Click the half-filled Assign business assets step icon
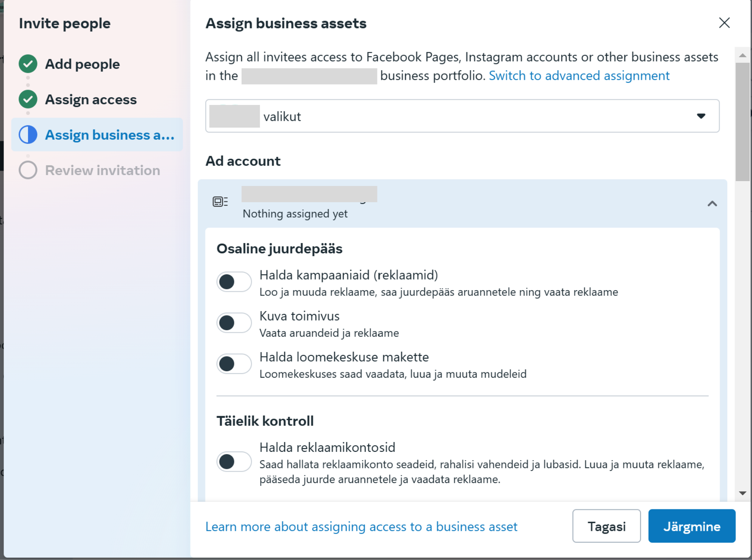This screenshot has width=752, height=560. [x=28, y=135]
